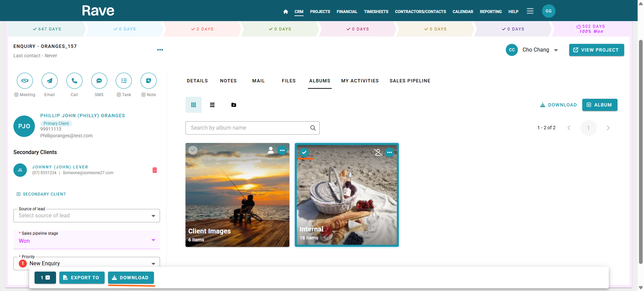Go to next albums page
The image size is (644, 291).
click(608, 128)
